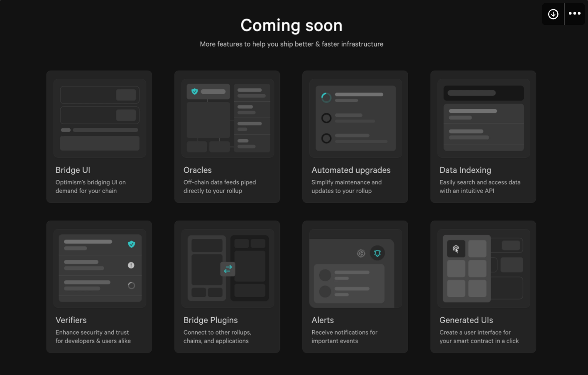Open the three-dot more options menu
Viewport: 588px width, 375px height.
(x=575, y=14)
